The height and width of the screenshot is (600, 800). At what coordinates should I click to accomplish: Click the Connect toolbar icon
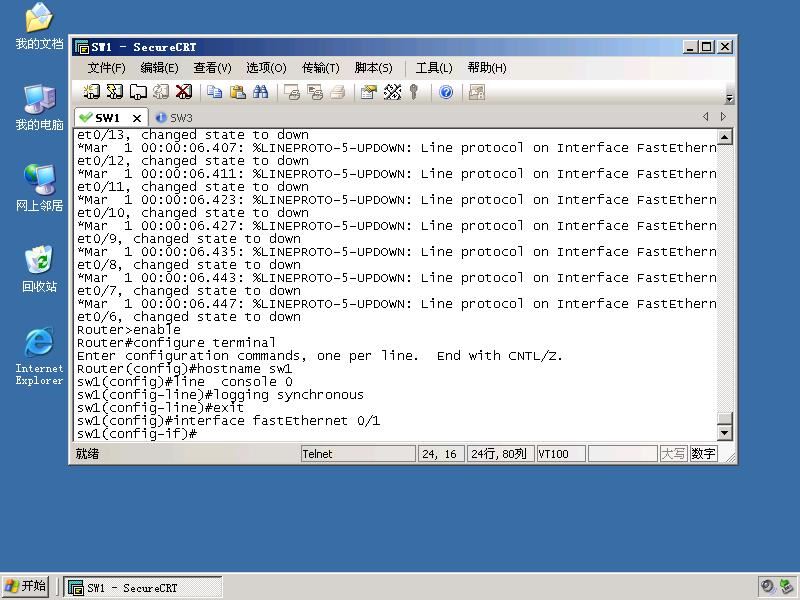click(x=91, y=92)
